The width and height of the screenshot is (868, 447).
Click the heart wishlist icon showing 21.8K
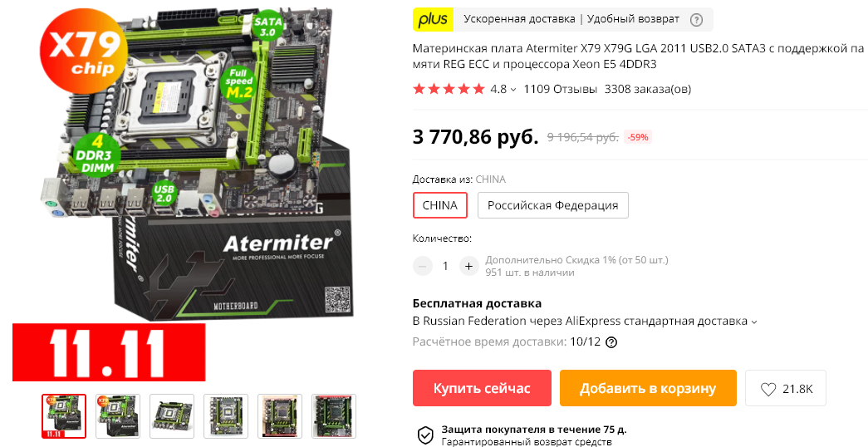767,390
